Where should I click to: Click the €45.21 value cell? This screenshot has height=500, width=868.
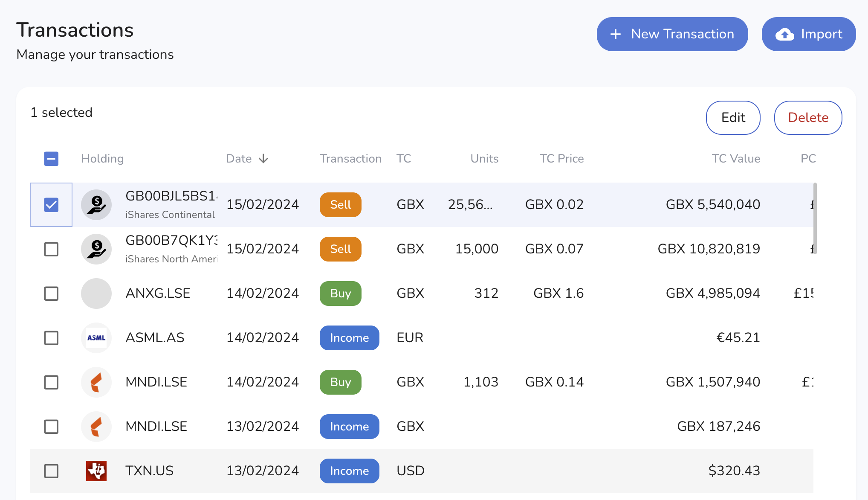point(738,338)
